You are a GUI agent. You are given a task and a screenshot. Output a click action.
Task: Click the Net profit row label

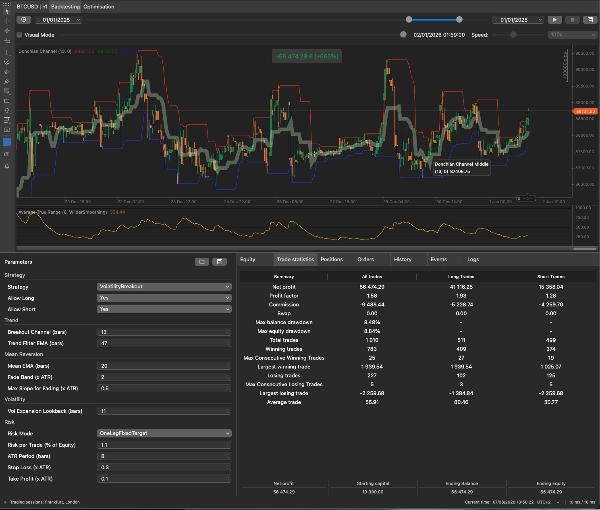(284, 287)
